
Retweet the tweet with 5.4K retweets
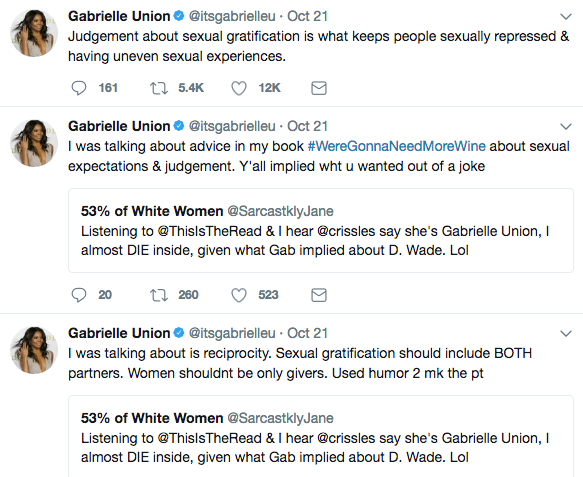(x=159, y=88)
